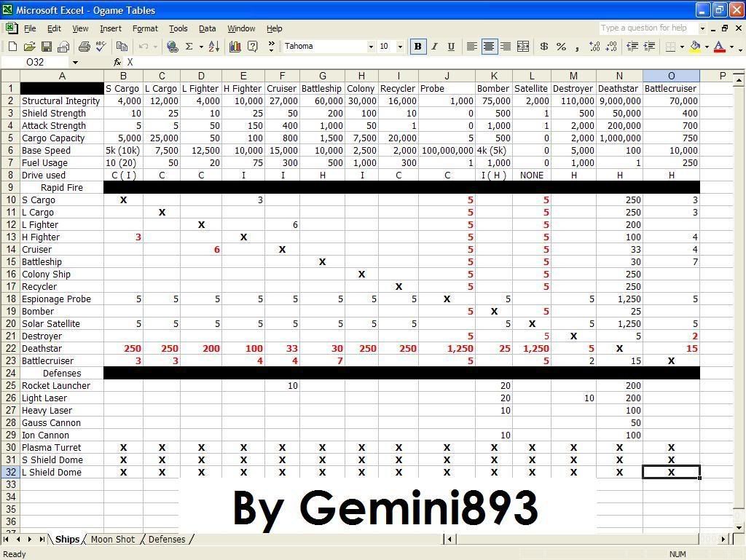Apply the yellow fill color
Viewport: 746px width, 560px height.
tap(696, 46)
